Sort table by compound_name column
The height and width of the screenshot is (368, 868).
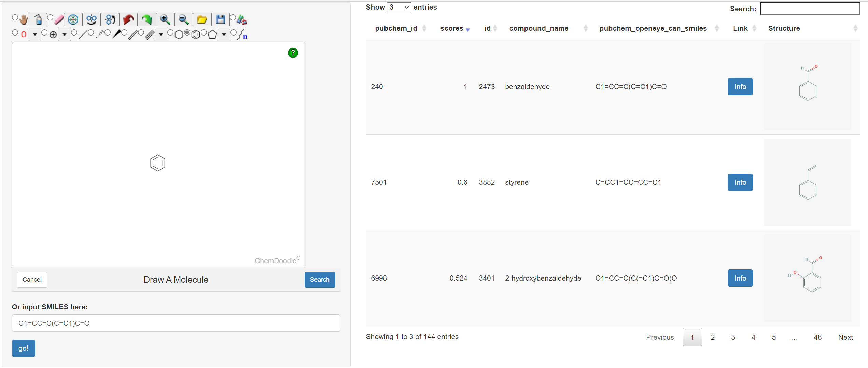click(538, 28)
